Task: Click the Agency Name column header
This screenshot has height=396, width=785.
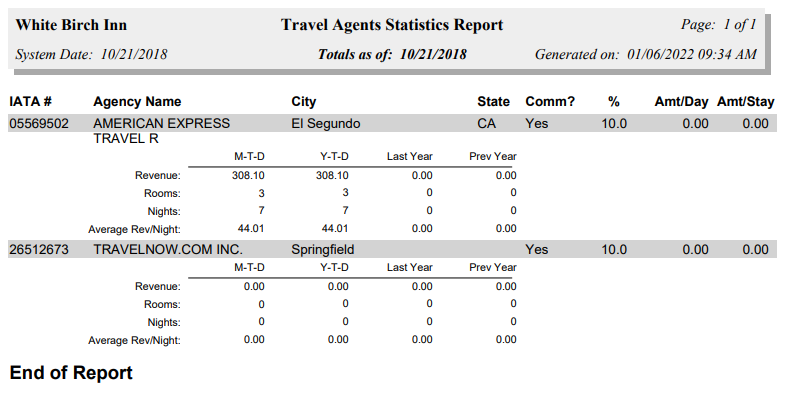Action: coord(137,102)
